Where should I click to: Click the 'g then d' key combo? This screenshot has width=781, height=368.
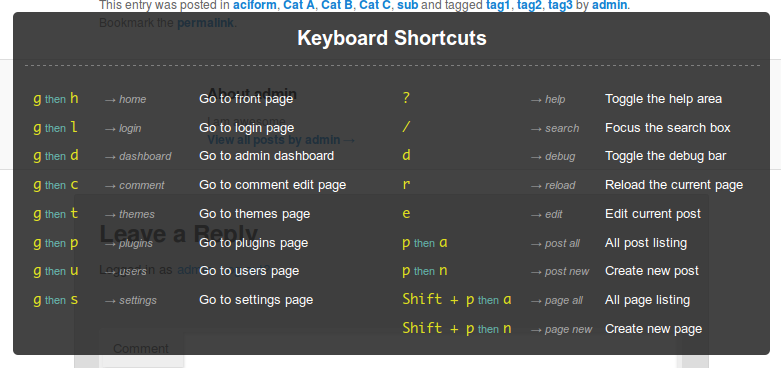[56, 155]
